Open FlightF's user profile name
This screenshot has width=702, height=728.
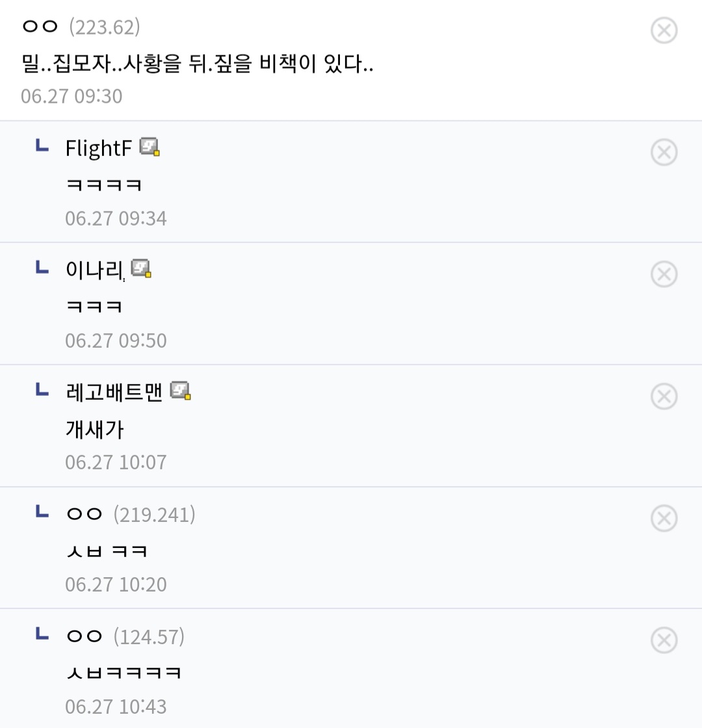click(98, 149)
